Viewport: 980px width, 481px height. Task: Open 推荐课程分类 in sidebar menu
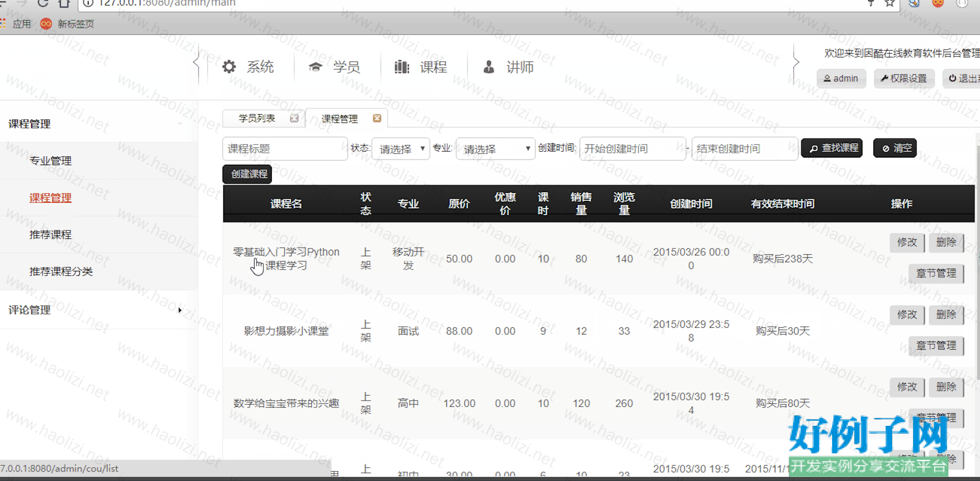coord(61,272)
